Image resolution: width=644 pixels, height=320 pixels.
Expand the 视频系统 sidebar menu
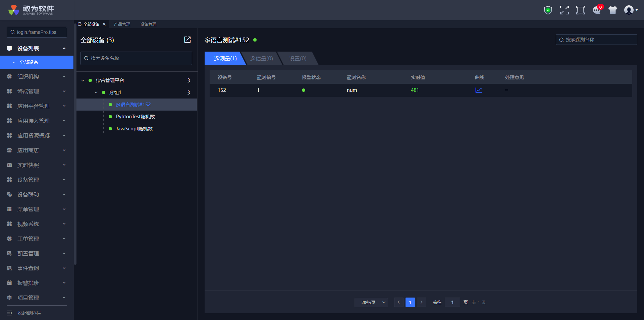click(x=37, y=224)
